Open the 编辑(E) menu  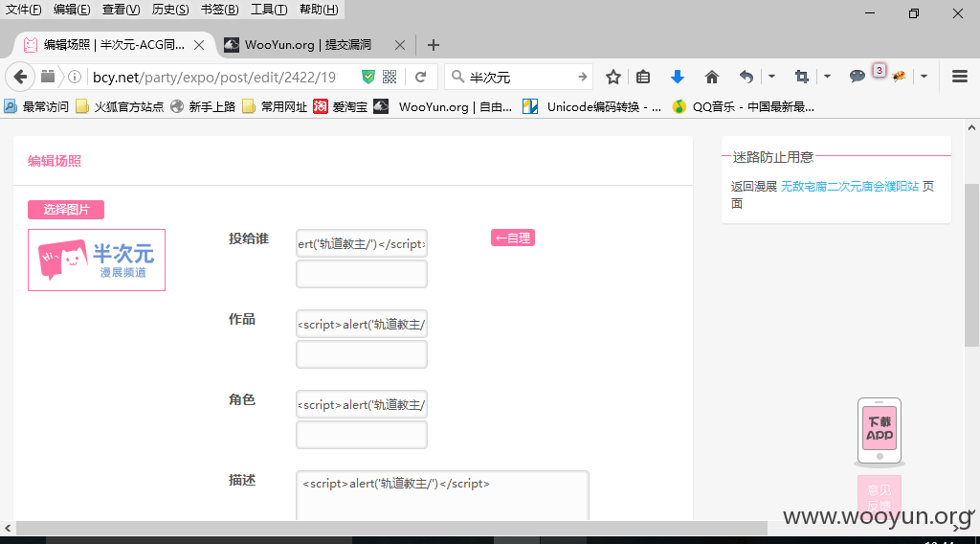pos(72,10)
